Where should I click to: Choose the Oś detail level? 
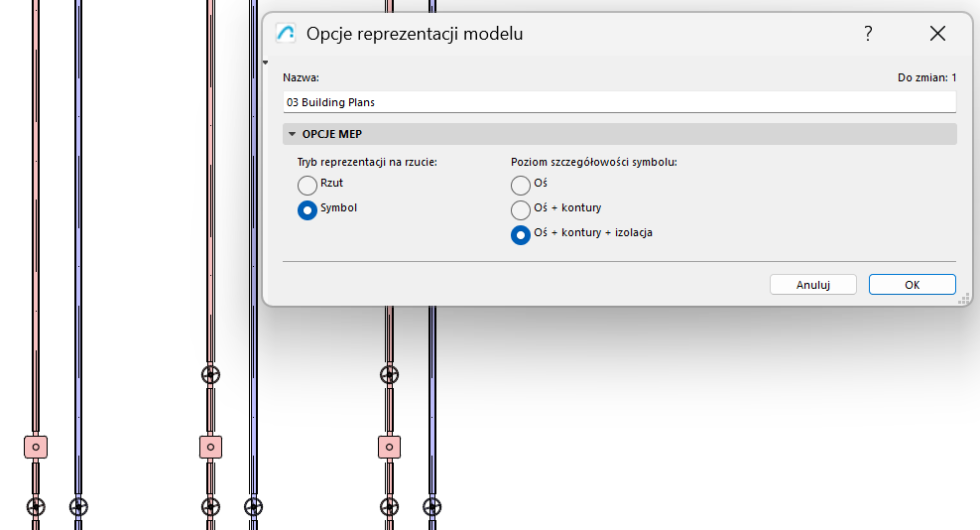[521, 186]
